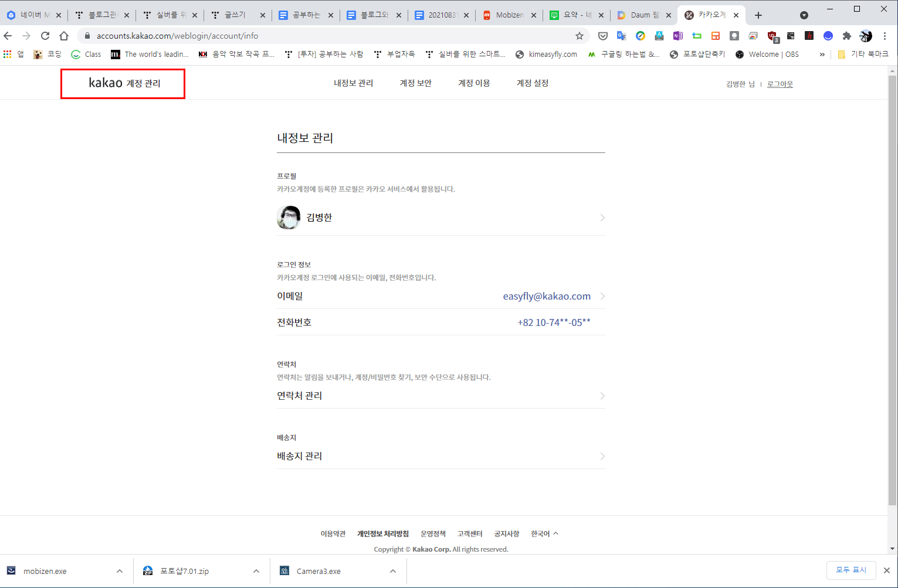Open the 포토샵단축키 bookmark
The image size is (898, 588).
pyautogui.click(x=697, y=54)
